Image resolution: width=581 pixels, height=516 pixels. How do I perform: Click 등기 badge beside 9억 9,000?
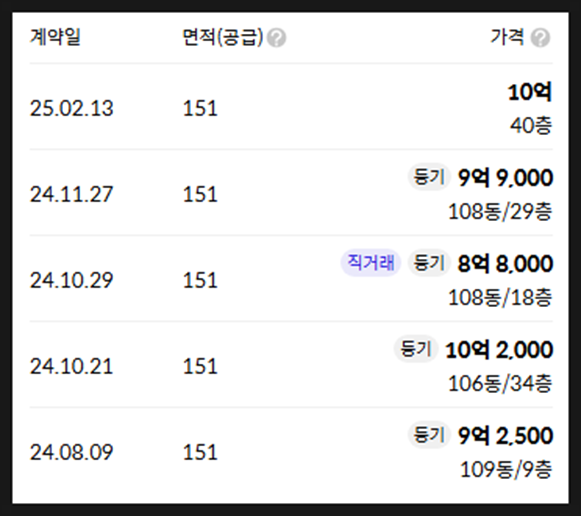[x=429, y=177]
